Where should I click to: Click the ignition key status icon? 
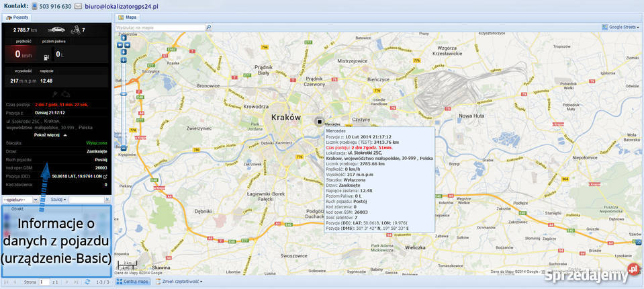point(54,94)
